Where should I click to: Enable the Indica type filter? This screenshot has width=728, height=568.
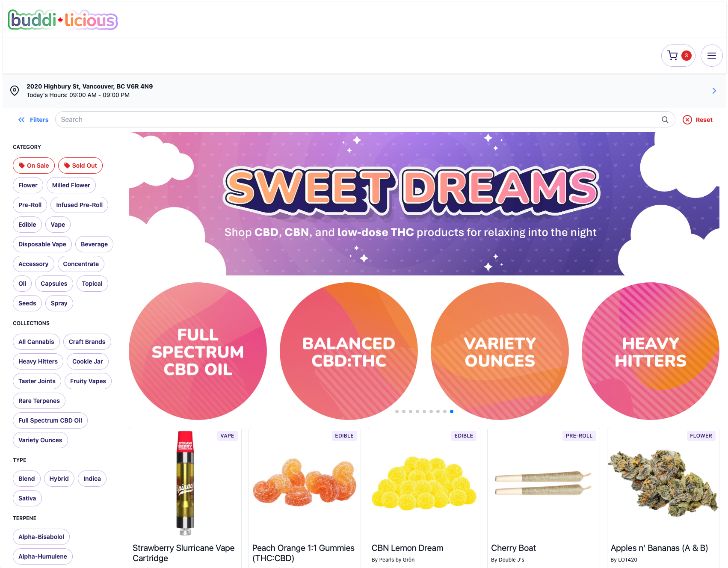pyautogui.click(x=92, y=479)
